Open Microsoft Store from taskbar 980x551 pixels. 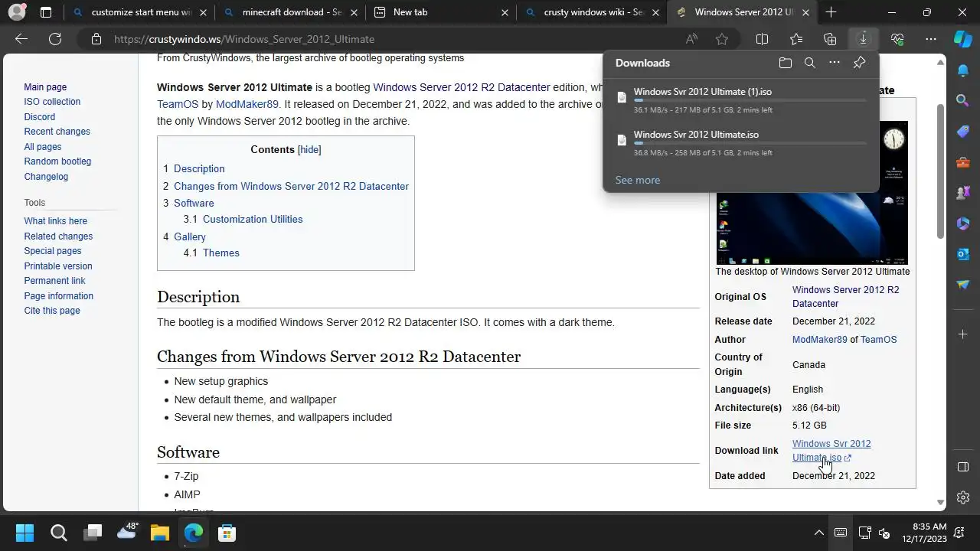pos(227,533)
